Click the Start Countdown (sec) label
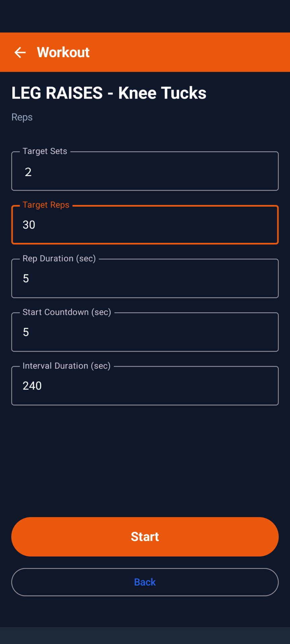The height and width of the screenshot is (644, 290). [x=67, y=312]
